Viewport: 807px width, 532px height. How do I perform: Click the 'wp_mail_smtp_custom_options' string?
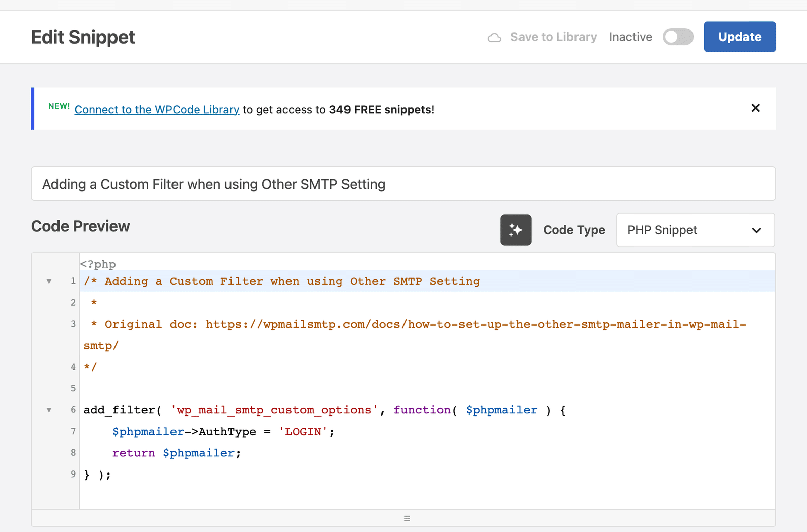(274, 410)
